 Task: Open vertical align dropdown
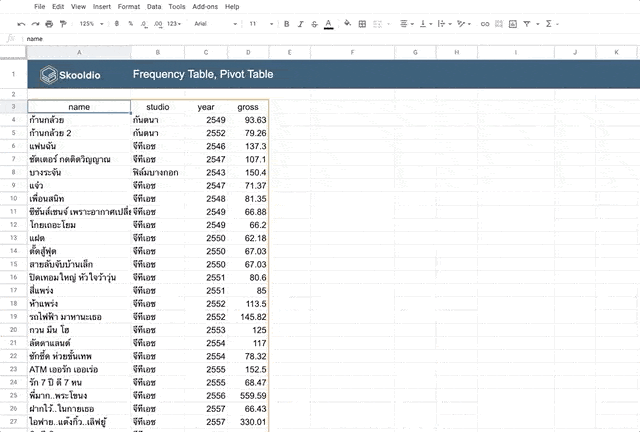coord(426,24)
